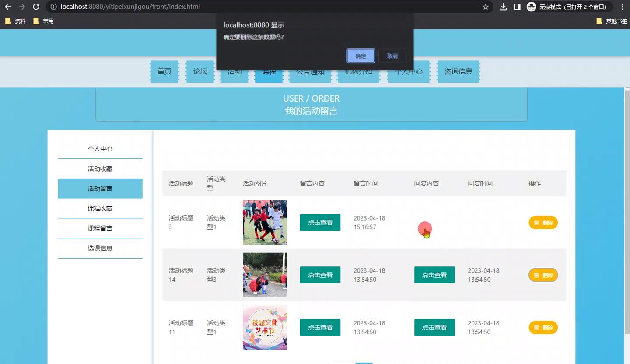View 留言内容 for 活动标题14
Screen dimensions: 630x364
tap(320, 275)
